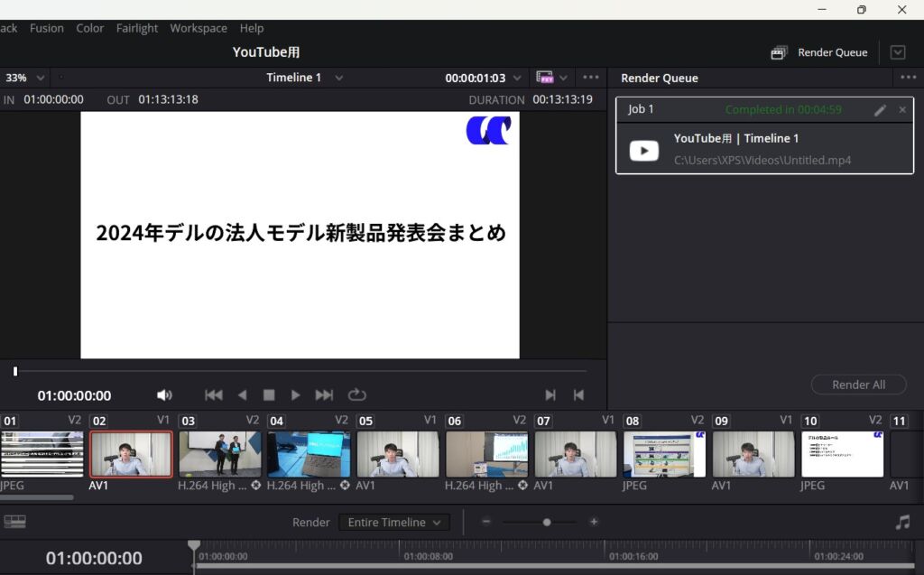Click the DURATION value 00:13:13:19
Viewport: 924px width, 575px height.
(x=563, y=99)
